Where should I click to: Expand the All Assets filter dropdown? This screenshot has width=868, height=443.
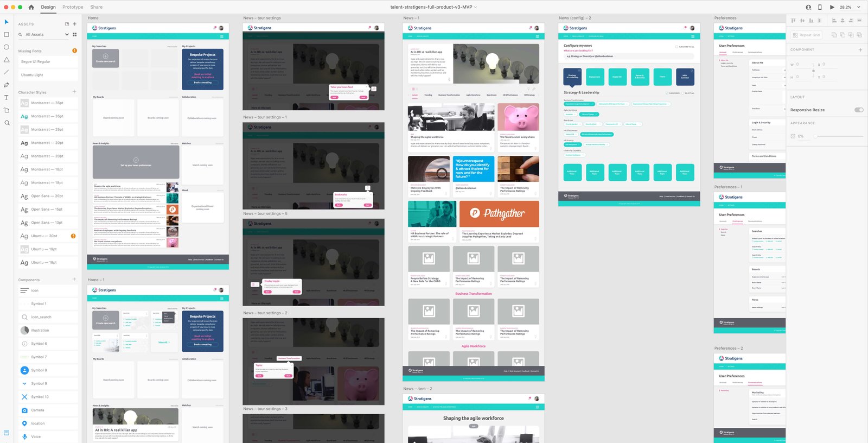(x=67, y=34)
